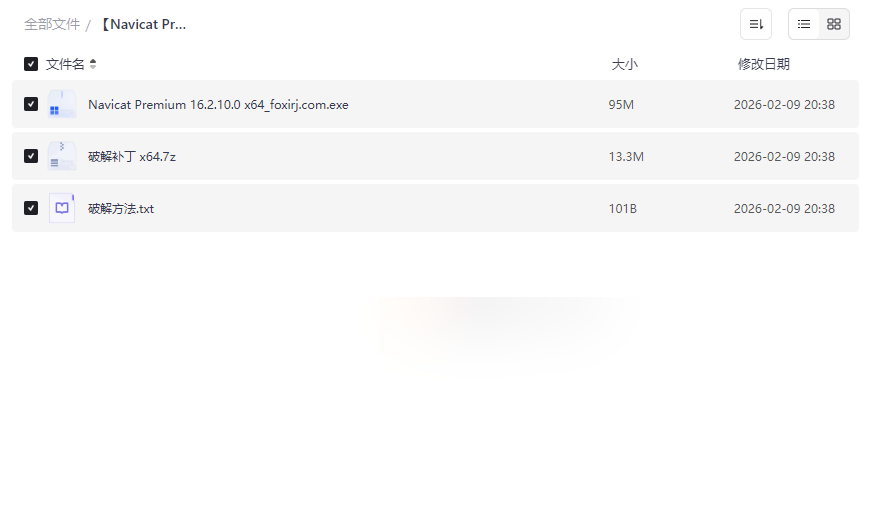Image resolution: width=874 pixels, height=514 pixels.
Task: Open the 破解方法.txt file name
Action: tap(121, 208)
